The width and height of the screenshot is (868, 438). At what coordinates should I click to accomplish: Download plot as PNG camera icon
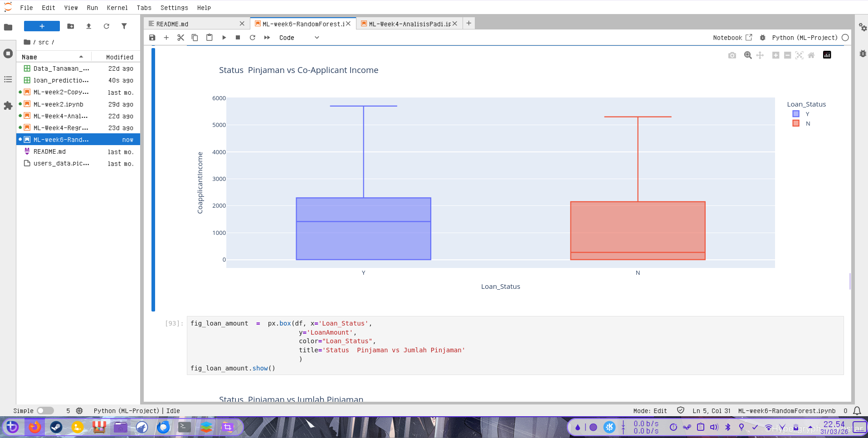click(x=732, y=55)
